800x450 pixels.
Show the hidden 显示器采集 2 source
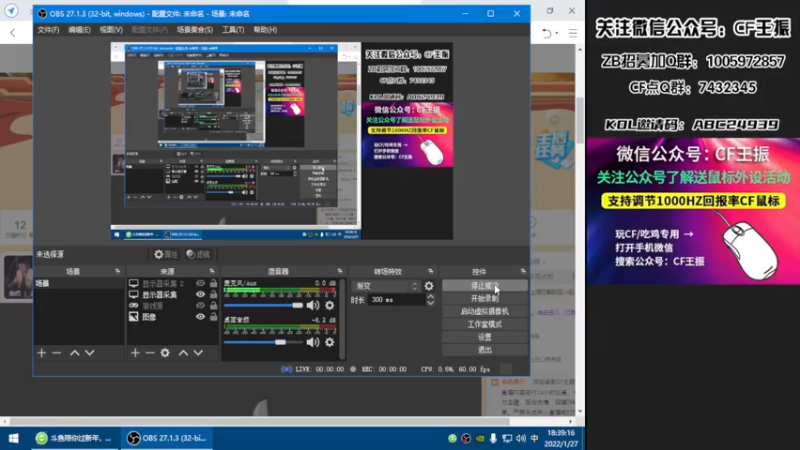coord(200,283)
